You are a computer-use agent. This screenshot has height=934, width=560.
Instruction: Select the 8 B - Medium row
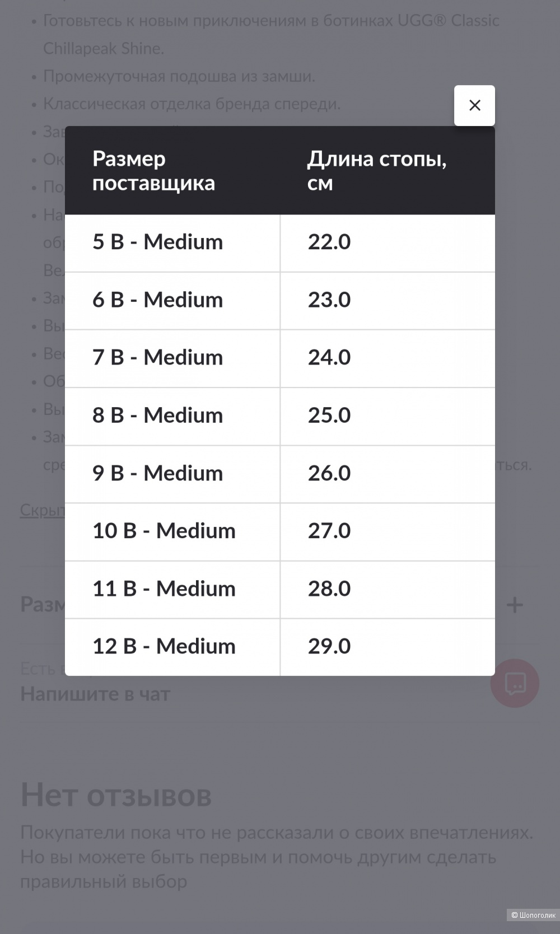click(280, 416)
